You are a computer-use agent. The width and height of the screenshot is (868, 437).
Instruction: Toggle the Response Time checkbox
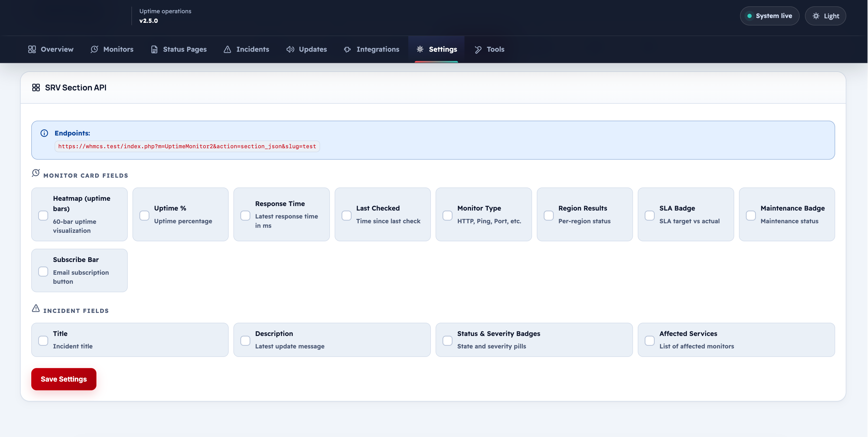click(x=245, y=216)
